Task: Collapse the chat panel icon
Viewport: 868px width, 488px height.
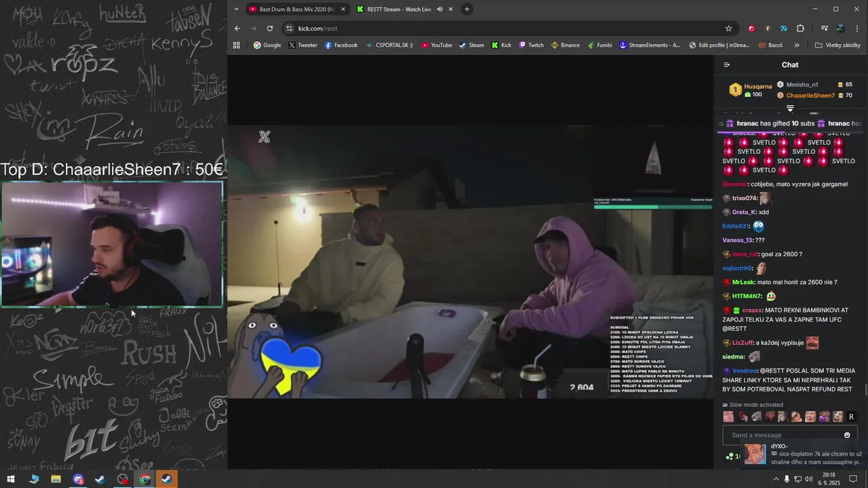Action: 727,65
